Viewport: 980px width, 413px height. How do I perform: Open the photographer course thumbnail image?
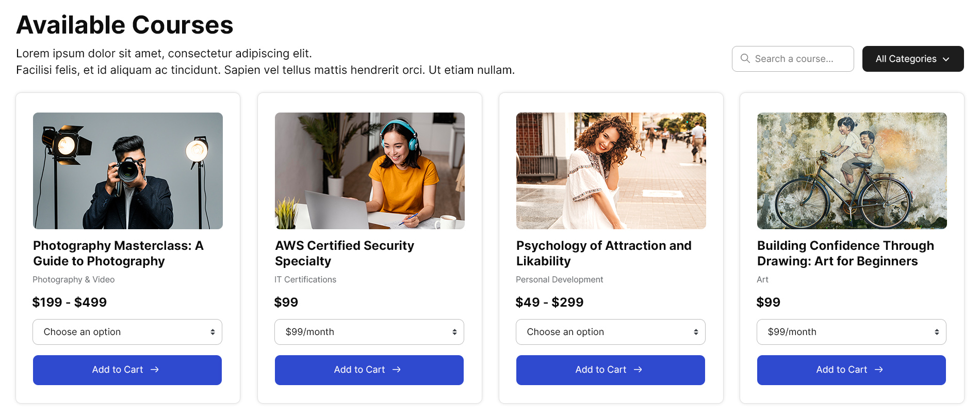pos(128,171)
